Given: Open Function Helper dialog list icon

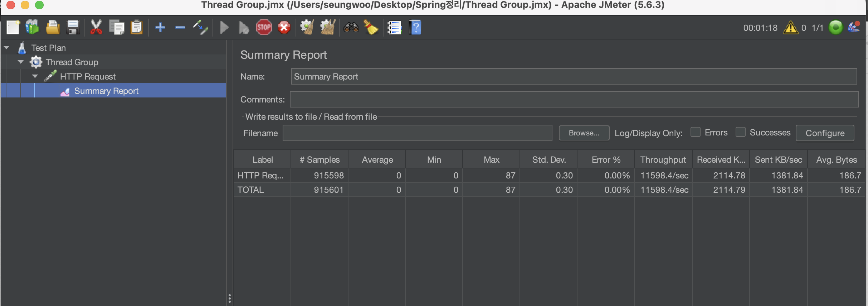Looking at the screenshot, I should click(395, 27).
